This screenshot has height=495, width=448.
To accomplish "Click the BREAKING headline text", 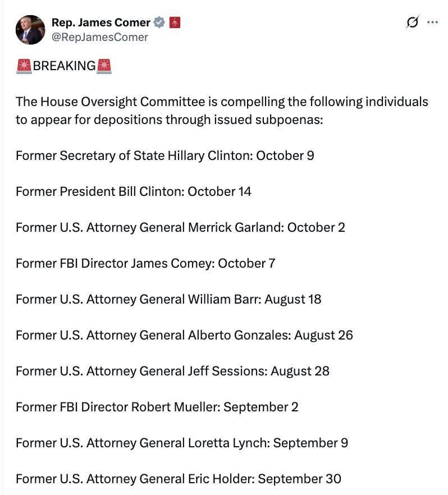I will tap(64, 66).
